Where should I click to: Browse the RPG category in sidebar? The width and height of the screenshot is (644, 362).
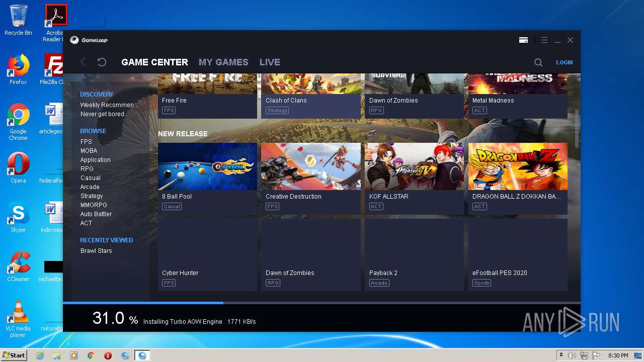click(x=87, y=169)
